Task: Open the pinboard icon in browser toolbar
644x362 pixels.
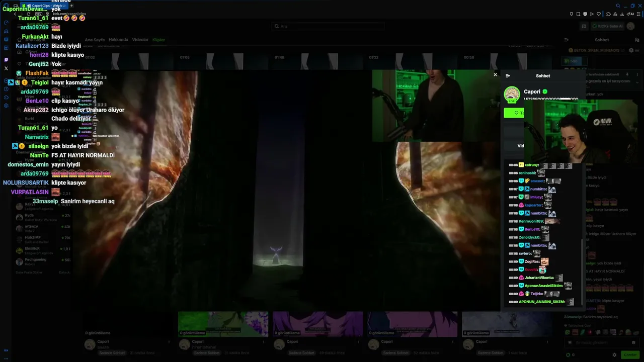Action: [x=572, y=14]
